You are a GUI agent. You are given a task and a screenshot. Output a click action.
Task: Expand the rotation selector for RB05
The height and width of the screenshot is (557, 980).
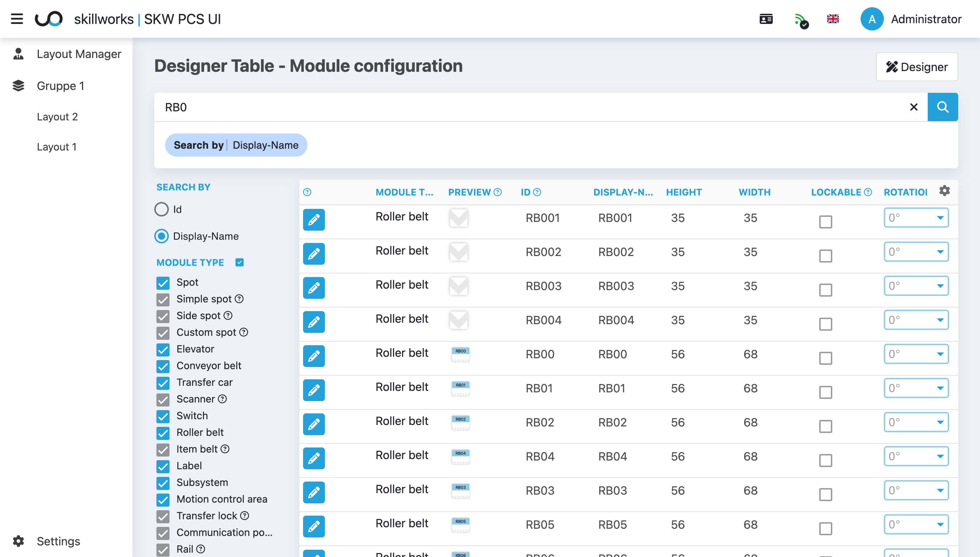coord(916,524)
